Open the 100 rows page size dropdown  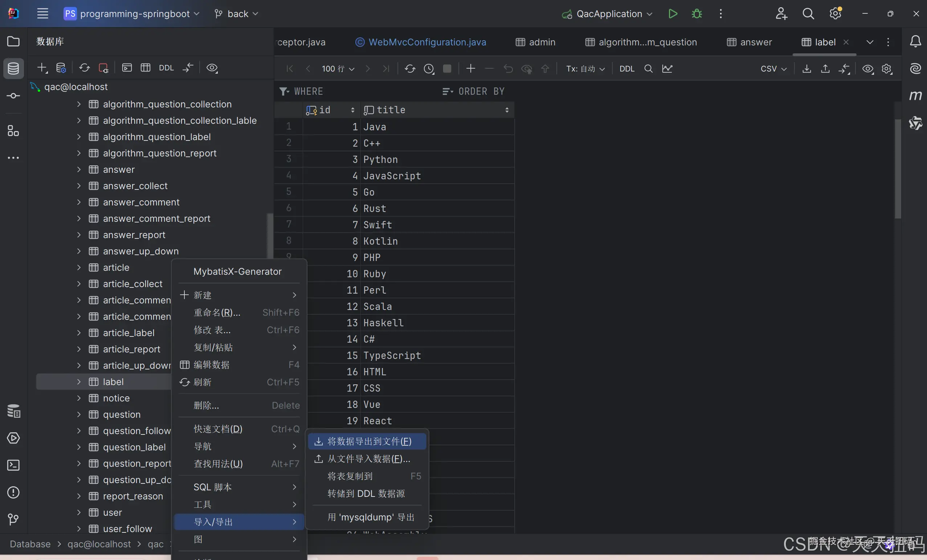[x=338, y=69]
